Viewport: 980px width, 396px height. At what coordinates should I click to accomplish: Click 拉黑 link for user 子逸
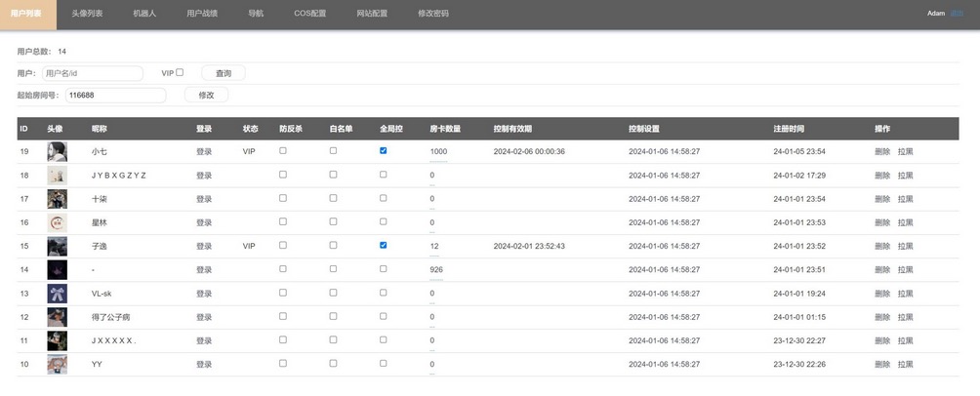tap(905, 246)
